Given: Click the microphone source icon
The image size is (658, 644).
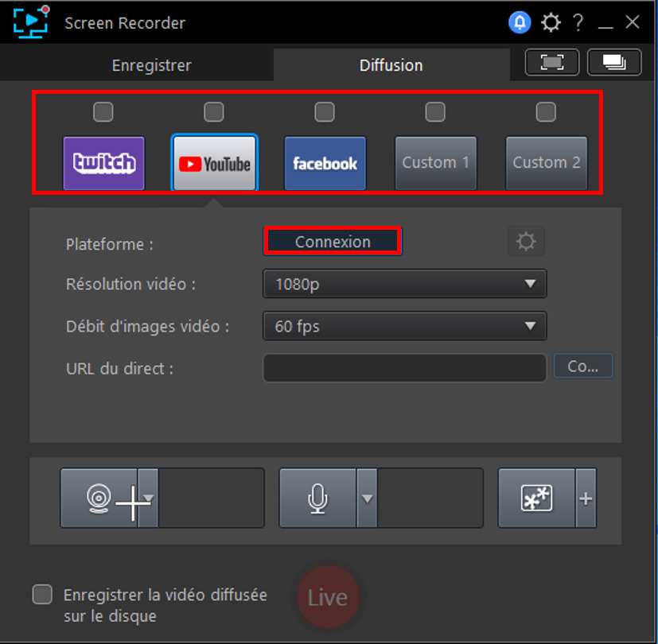Looking at the screenshot, I should coord(317,498).
